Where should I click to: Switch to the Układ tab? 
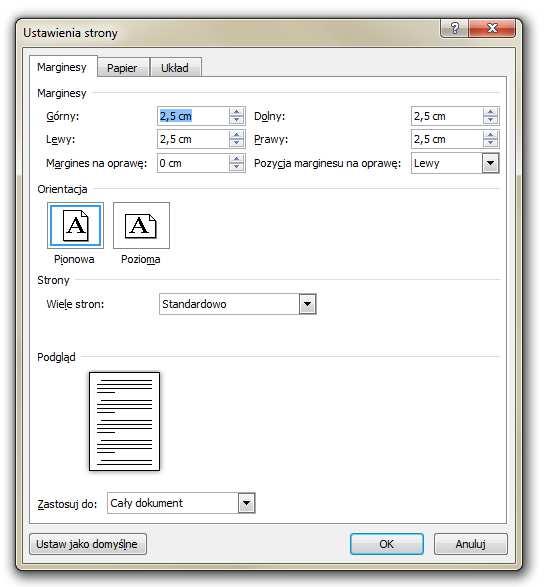175,68
